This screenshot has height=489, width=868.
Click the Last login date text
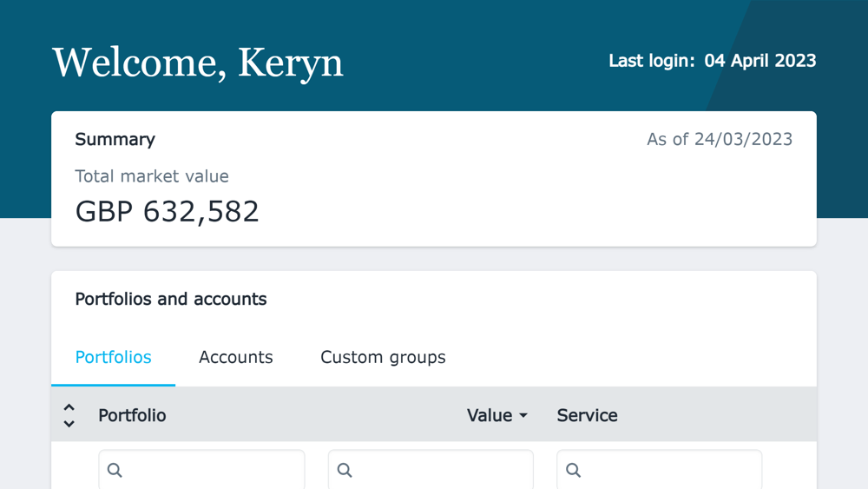[713, 61]
